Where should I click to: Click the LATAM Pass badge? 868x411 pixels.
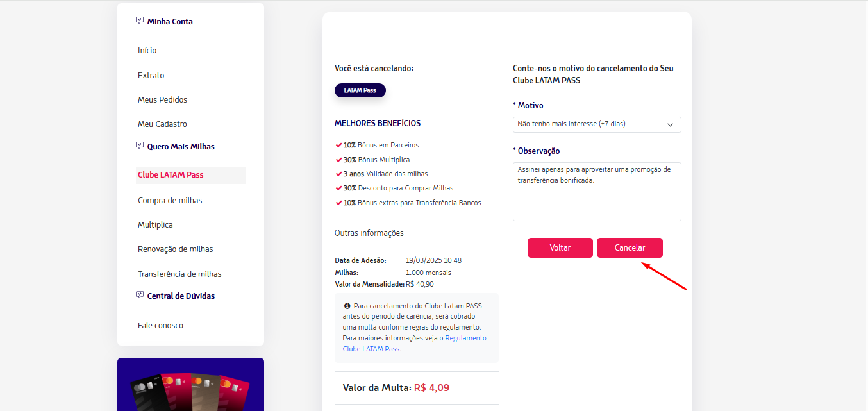pos(360,90)
